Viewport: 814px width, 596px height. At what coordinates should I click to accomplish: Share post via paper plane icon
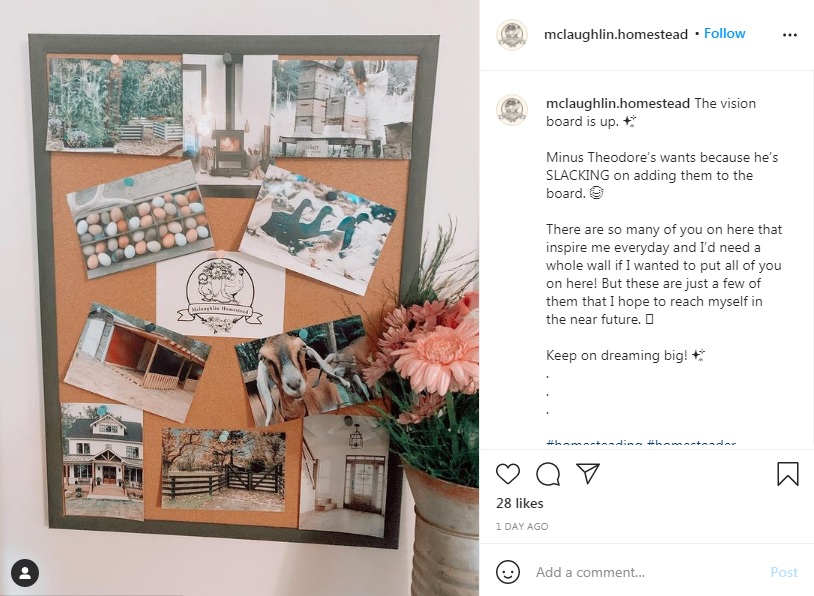click(x=588, y=473)
